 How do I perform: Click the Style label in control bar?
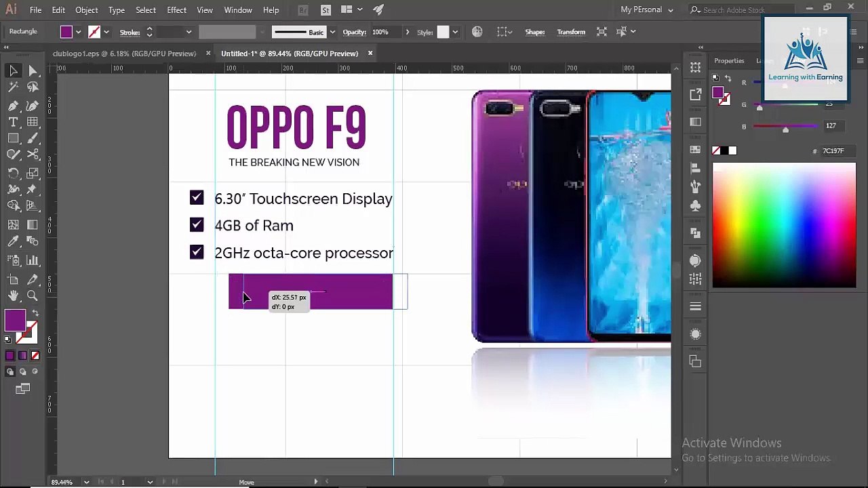click(425, 32)
